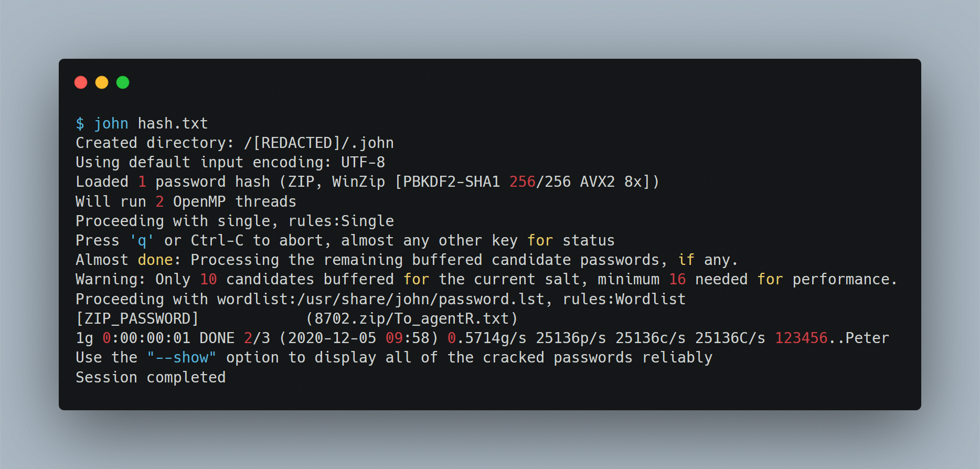This screenshot has height=469, width=980.
Task: Click the yellow minimize window dot
Action: pyautogui.click(x=102, y=82)
